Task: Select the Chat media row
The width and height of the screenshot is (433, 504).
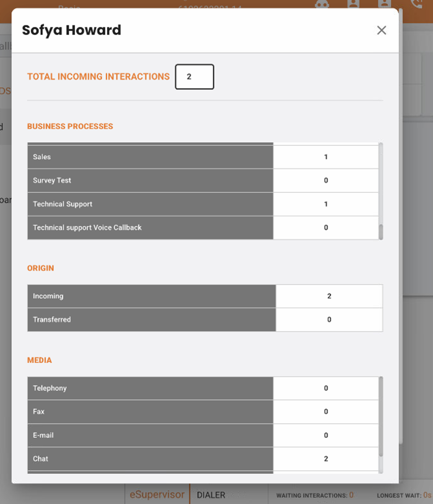Action: pyautogui.click(x=150, y=459)
